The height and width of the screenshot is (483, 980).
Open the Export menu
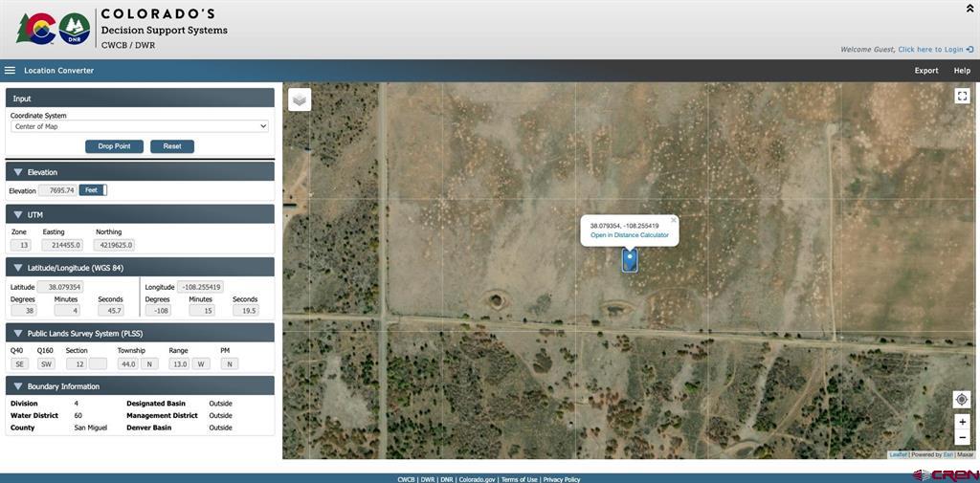coord(925,70)
